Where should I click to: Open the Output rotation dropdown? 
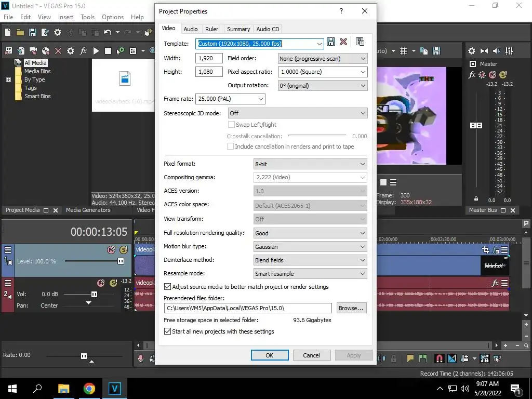(x=363, y=86)
